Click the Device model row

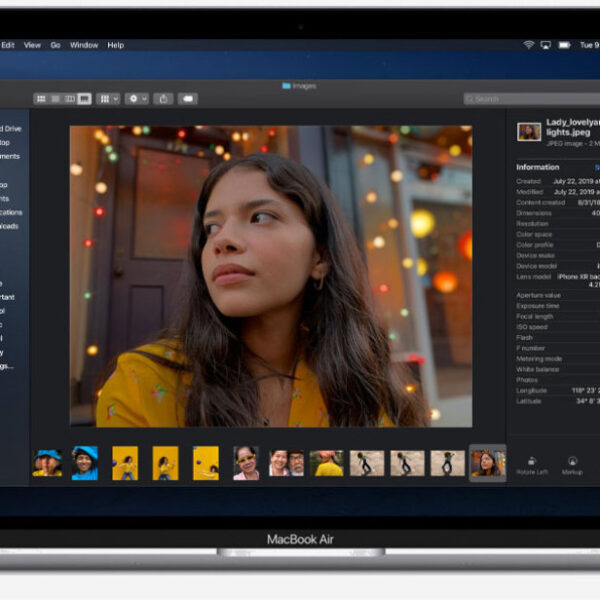pos(558,266)
